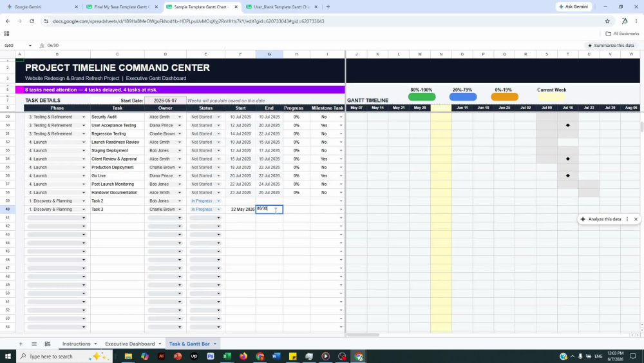
Task: Add a new sheet with plus icon
Action: [21, 344]
